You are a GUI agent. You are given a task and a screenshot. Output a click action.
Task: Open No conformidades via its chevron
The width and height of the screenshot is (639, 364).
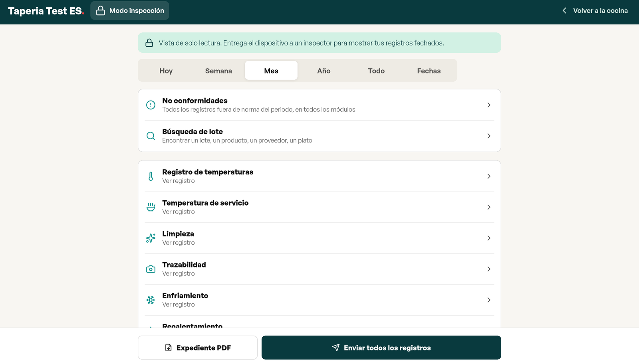tap(489, 105)
